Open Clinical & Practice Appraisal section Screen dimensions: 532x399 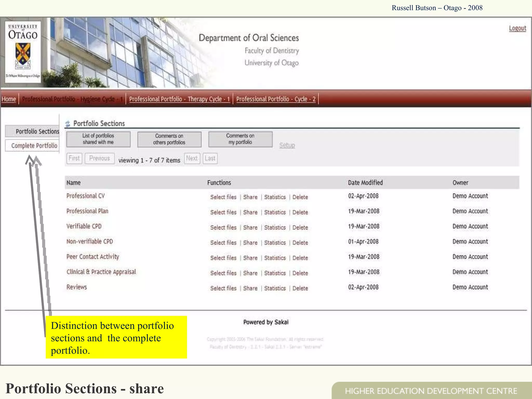pyautogui.click(x=101, y=272)
